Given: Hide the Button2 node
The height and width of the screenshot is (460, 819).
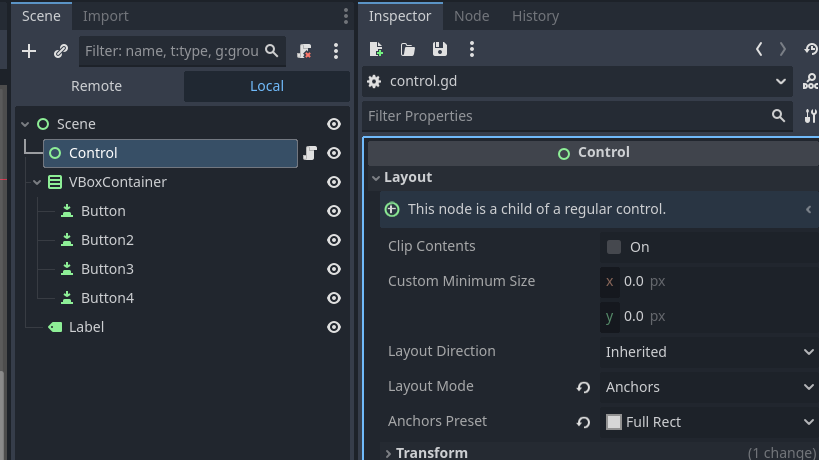Looking at the screenshot, I should 334,240.
